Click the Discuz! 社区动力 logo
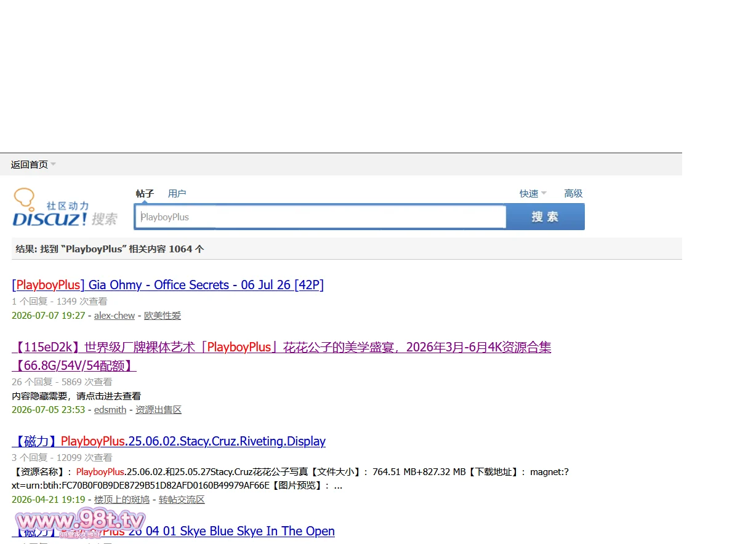 click(65, 208)
